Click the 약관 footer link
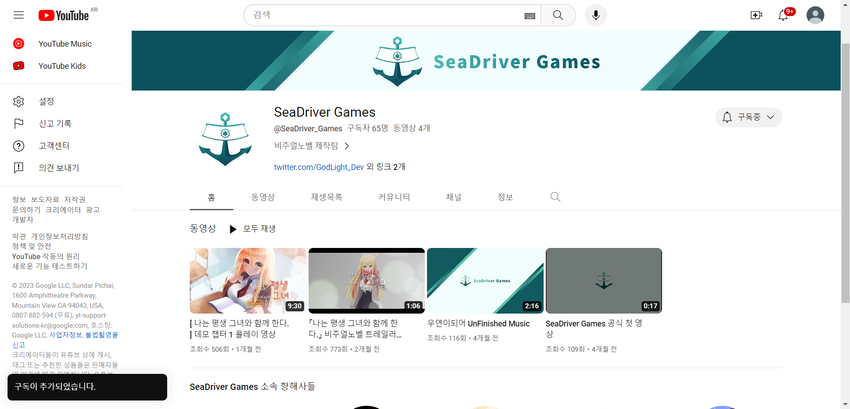Screen dimensions: 850x409 coord(19,237)
